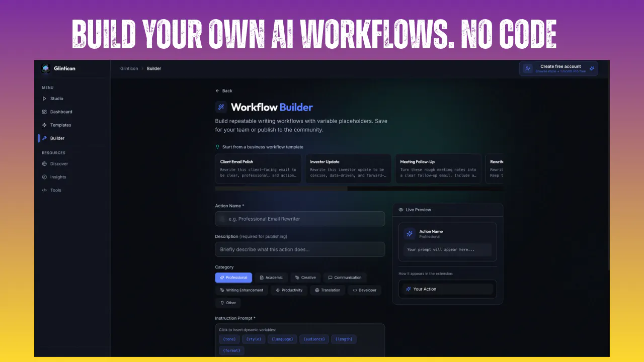644x362 pixels.
Task: Click the lightbulb icon beside template heading
Action: coord(217,147)
